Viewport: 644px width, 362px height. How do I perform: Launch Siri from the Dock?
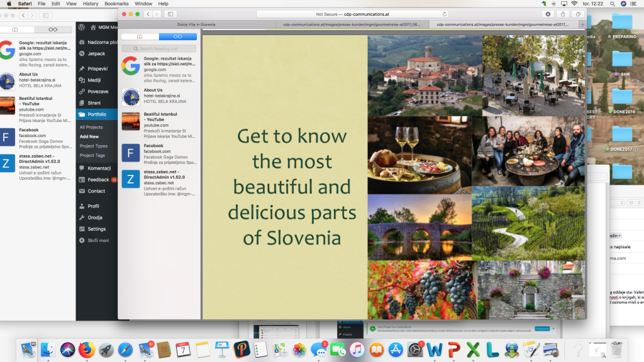pos(67,349)
